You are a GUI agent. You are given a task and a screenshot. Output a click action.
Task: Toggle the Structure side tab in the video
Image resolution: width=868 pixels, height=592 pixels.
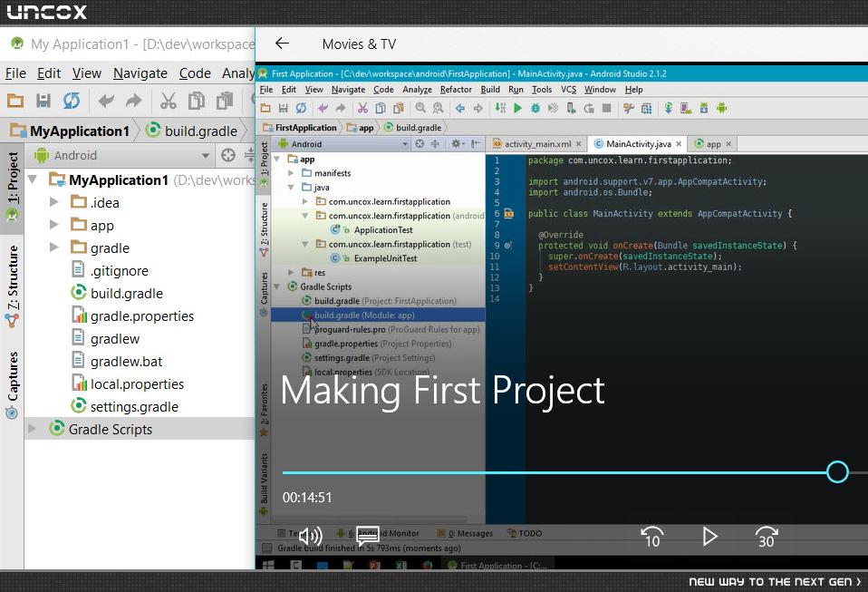(x=264, y=229)
